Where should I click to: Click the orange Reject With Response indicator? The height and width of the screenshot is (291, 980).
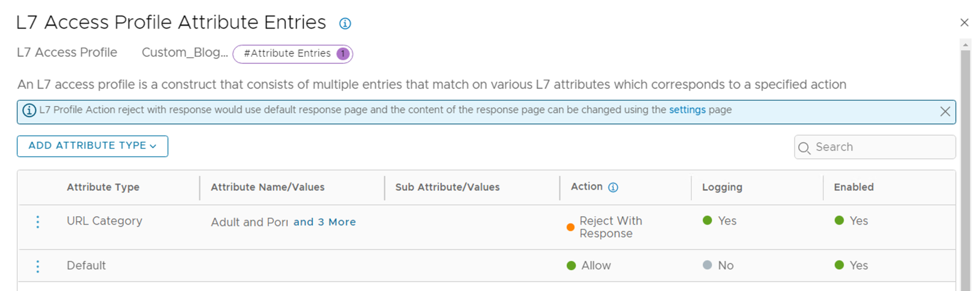[570, 227]
